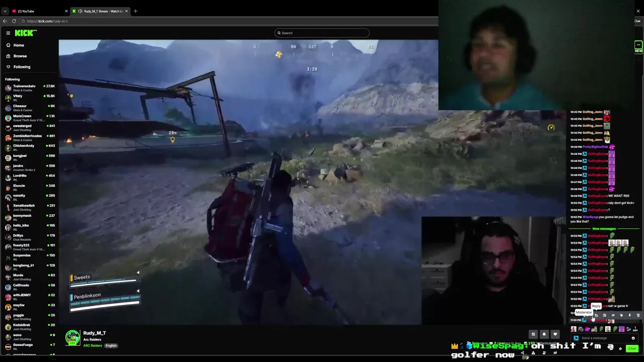
Task: Open Vitaly channel in Following list
Action: tap(30, 98)
